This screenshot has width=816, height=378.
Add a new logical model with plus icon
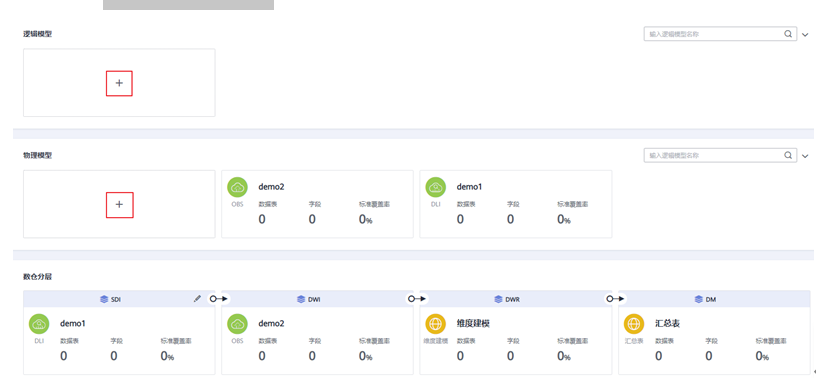(119, 83)
